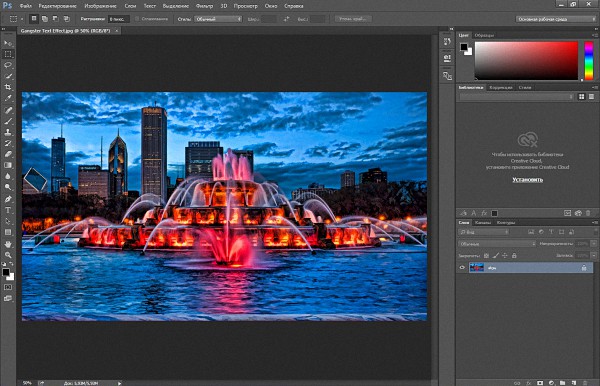Open the layer Opacity slider arrow
Screen dimensions: 600x386
pos(593,244)
